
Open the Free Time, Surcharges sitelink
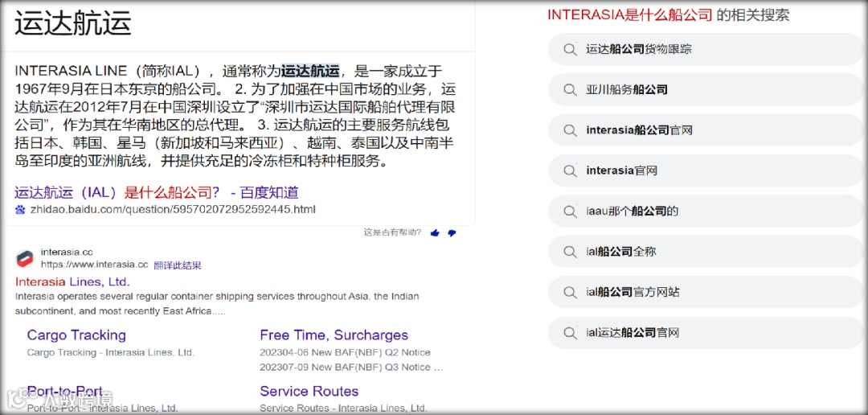[x=334, y=335]
